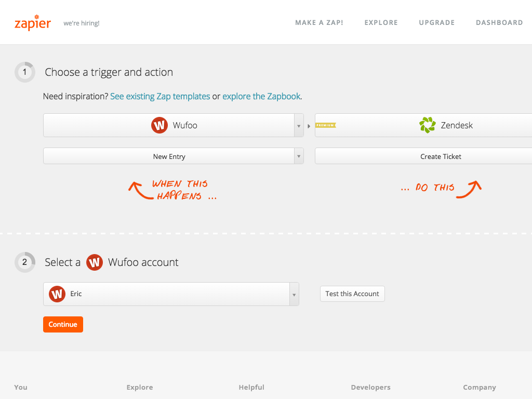Image resolution: width=532 pixels, height=399 pixels.
Task: Select Upgrade in the top navigation
Action: [x=436, y=23]
